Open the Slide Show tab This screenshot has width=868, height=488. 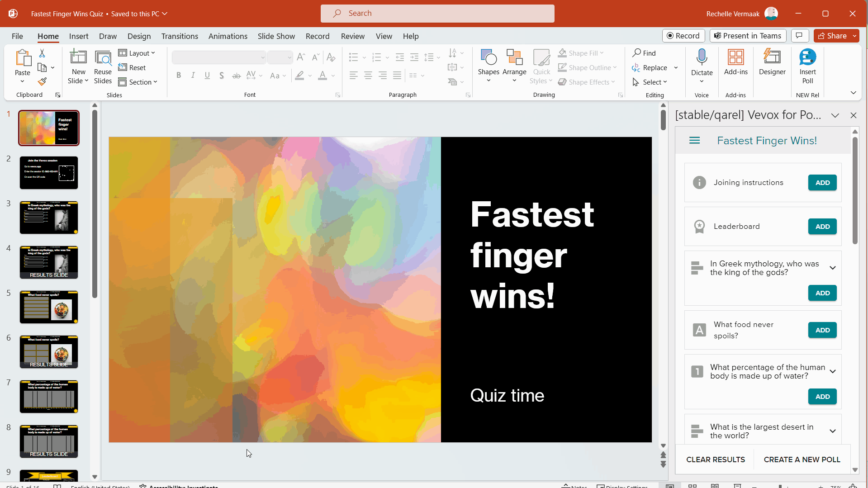[276, 36]
